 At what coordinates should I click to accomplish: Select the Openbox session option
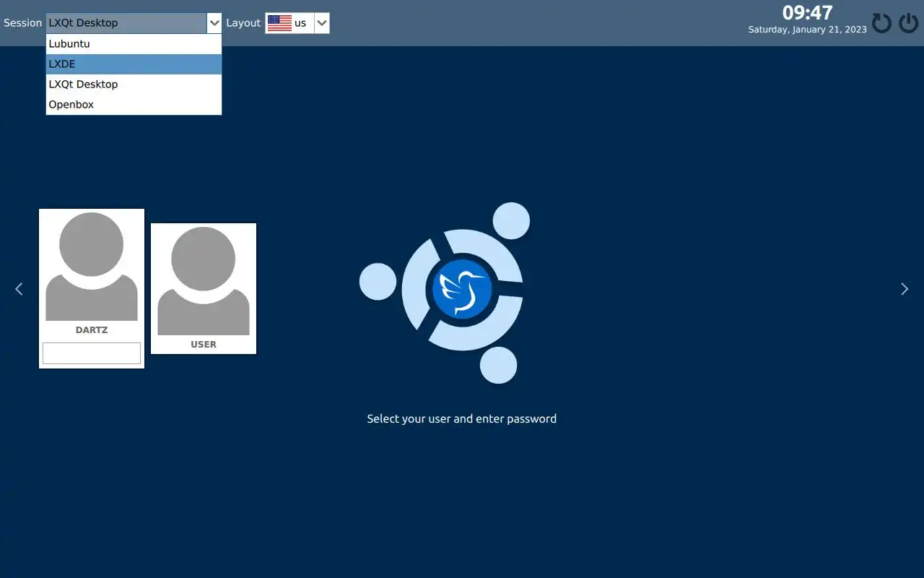[x=134, y=105]
